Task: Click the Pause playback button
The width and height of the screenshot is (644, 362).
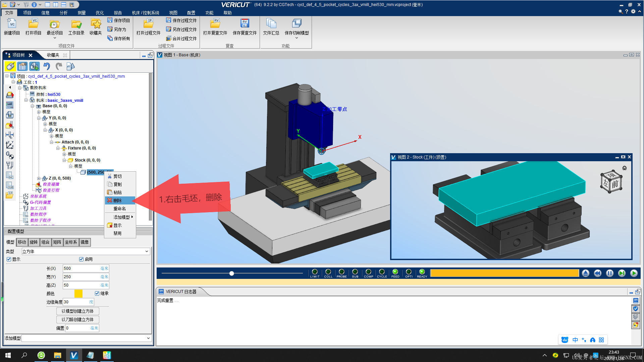Action: 610,273
